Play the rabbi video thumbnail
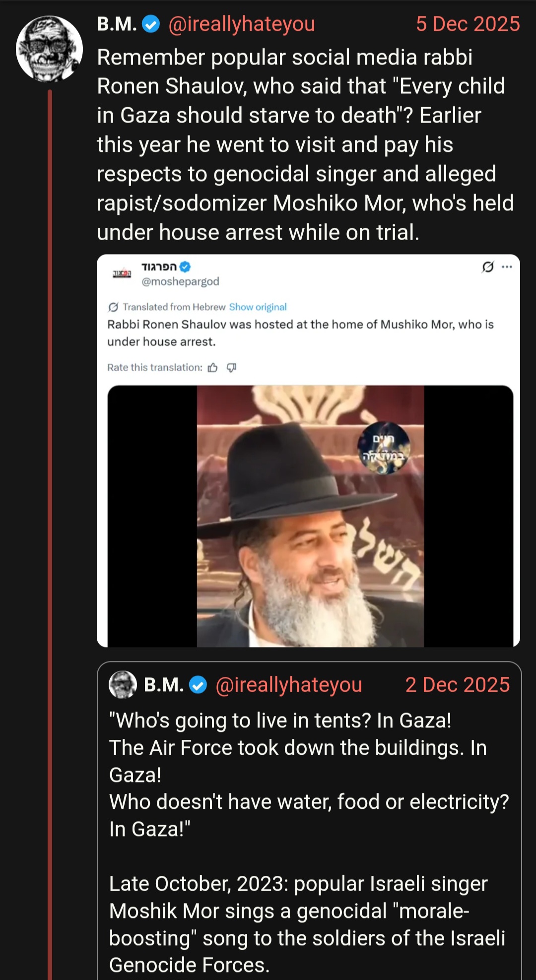 [x=310, y=516]
